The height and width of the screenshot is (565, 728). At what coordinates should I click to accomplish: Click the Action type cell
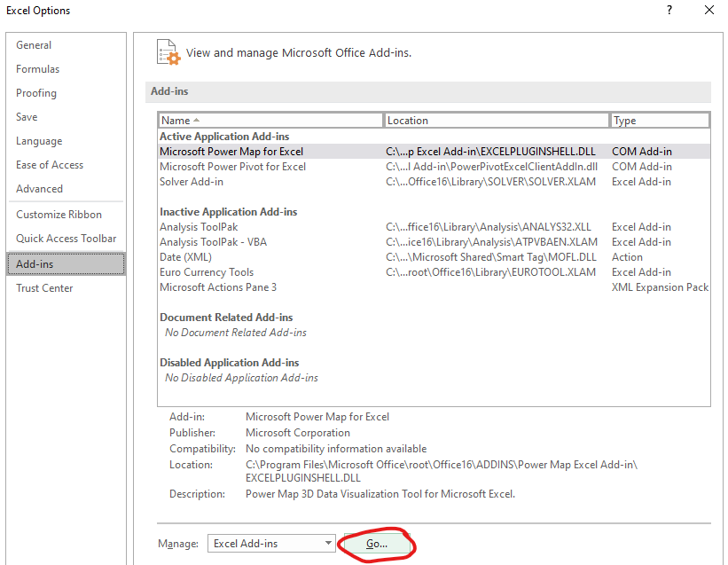point(627,257)
